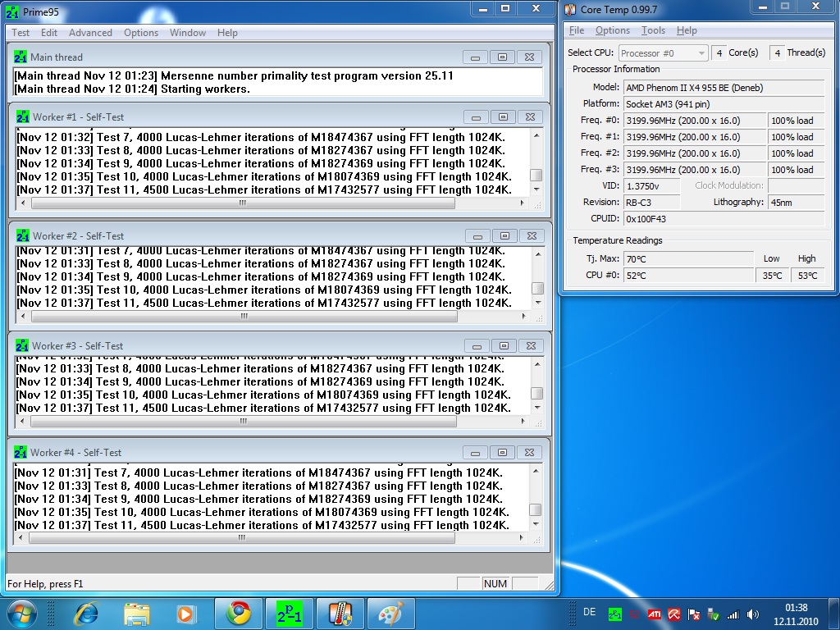Open the Window menu in Prime95
The width and height of the screenshot is (840, 630).
click(x=188, y=33)
